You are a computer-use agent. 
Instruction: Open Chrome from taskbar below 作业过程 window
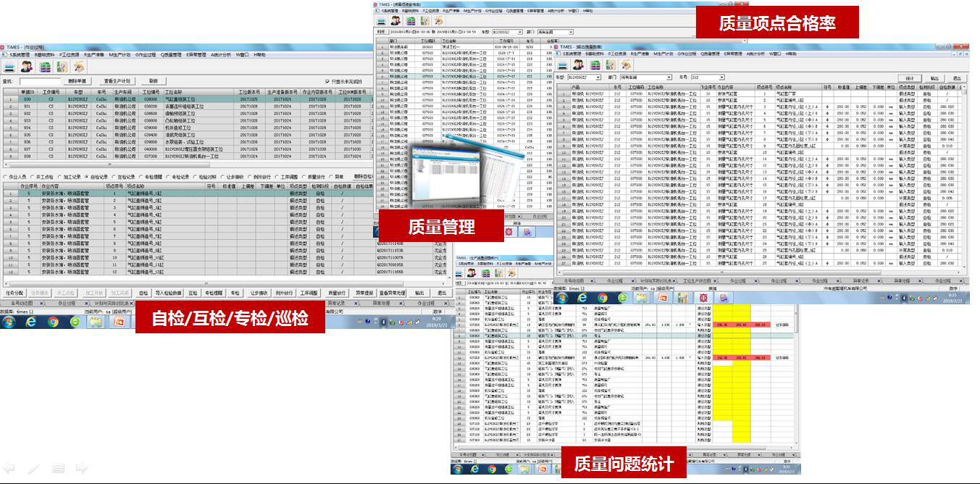tap(54, 321)
